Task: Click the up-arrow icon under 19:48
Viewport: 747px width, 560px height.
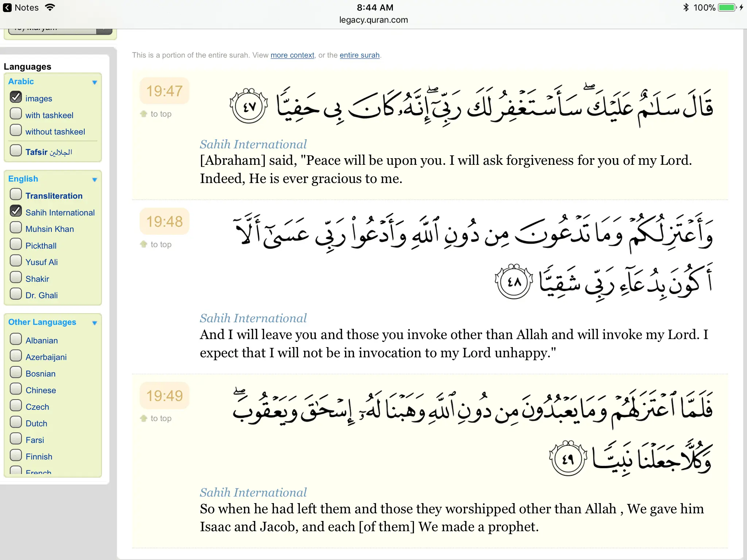Action: click(x=144, y=244)
